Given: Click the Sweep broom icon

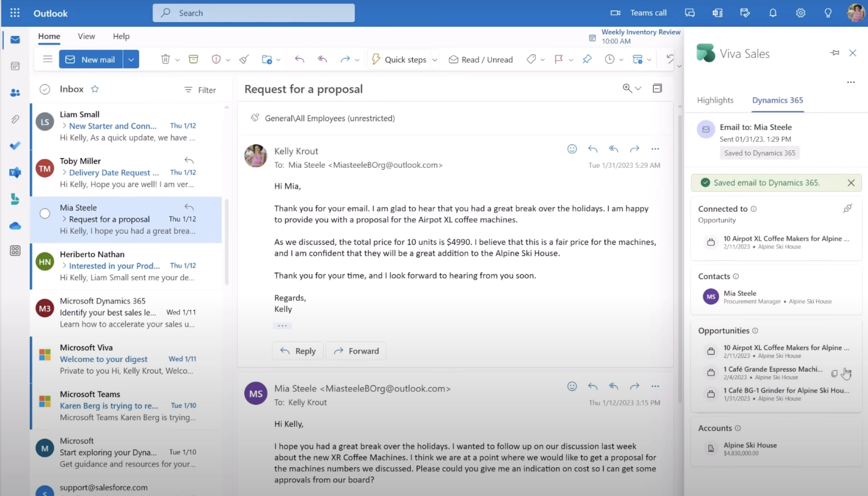Looking at the screenshot, I should click(x=244, y=59).
